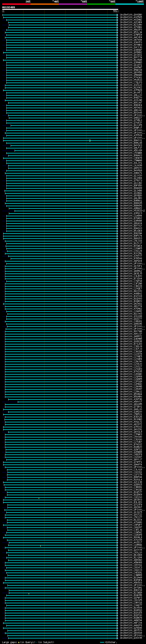Click the green ~80% identity legend bar
The height and width of the screenshot is (644, 146).
[101, 4]
